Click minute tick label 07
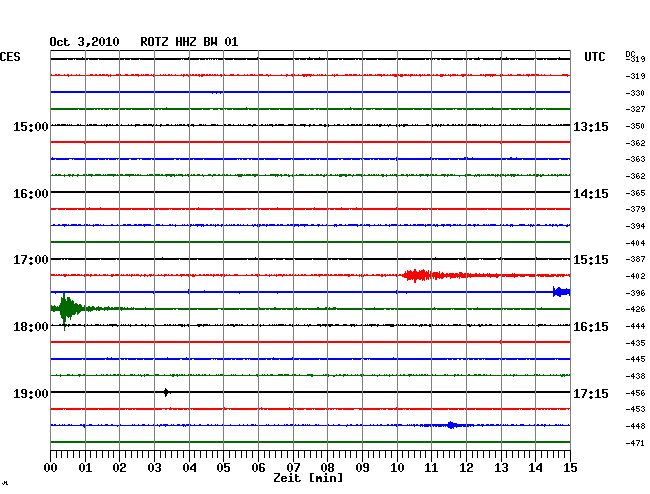Viewport: 650px width, 494px height. click(293, 468)
